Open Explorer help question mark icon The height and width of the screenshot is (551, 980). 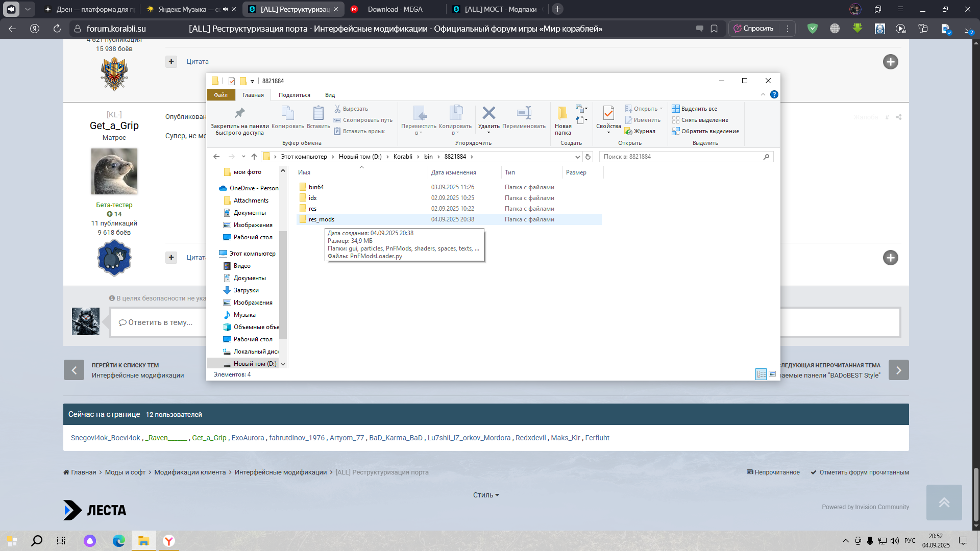coord(774,94)
